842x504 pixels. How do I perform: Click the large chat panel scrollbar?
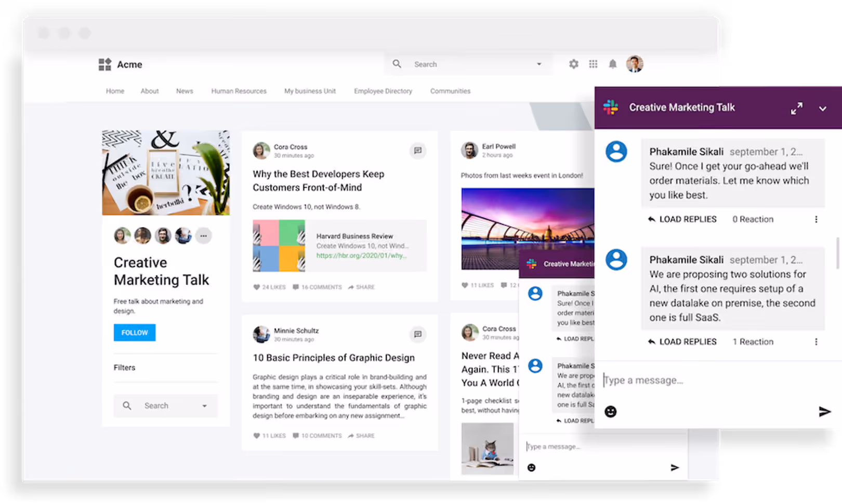pyautogui.click(x=837, y=253)
